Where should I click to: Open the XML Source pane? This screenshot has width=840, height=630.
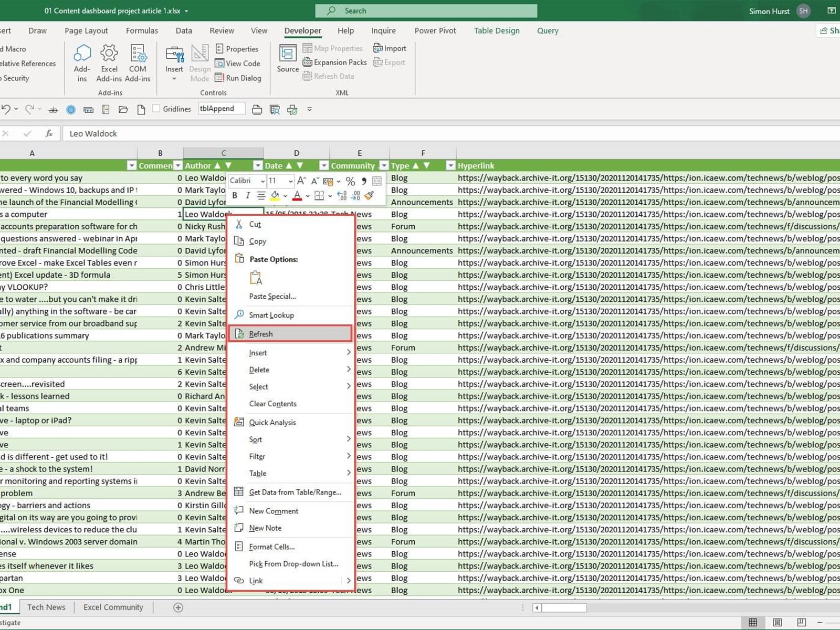point(288,59)
